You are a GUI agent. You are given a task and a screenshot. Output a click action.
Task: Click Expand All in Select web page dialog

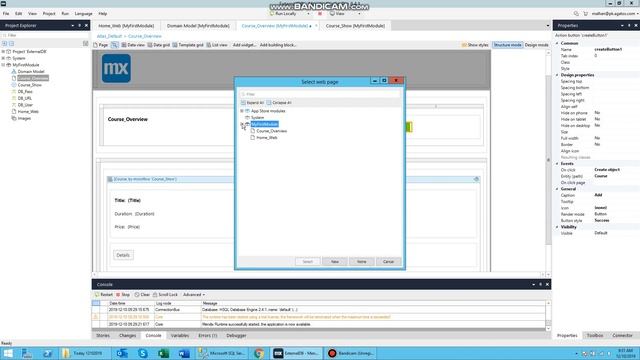coord(252,102)
